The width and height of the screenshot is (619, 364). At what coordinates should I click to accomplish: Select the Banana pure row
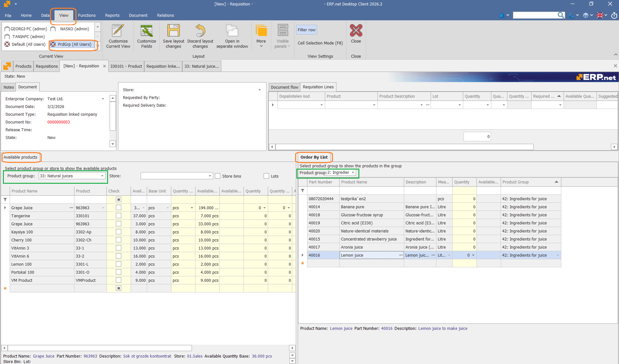pyautogui.click(x=352, y=207)
